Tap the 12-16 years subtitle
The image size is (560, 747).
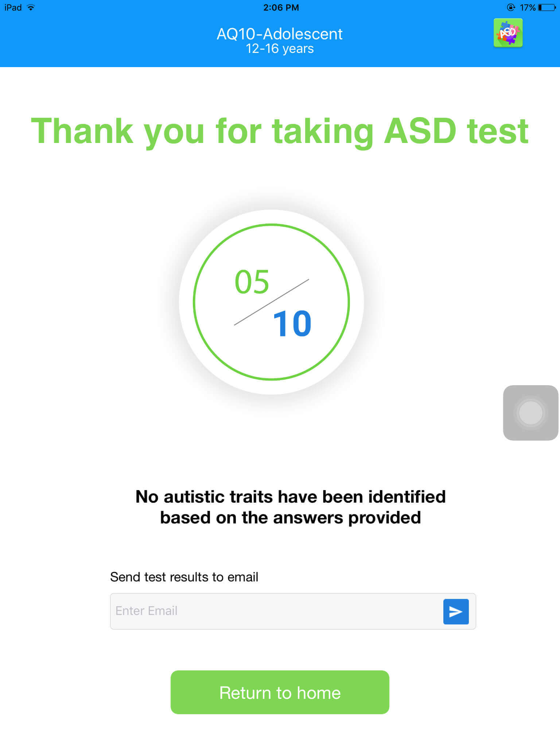coord(280,49)
